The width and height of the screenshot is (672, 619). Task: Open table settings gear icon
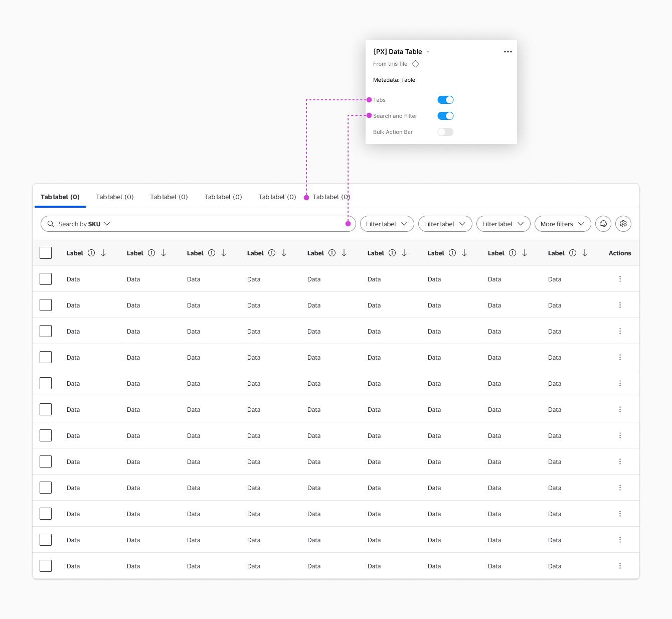coord(623,224)
